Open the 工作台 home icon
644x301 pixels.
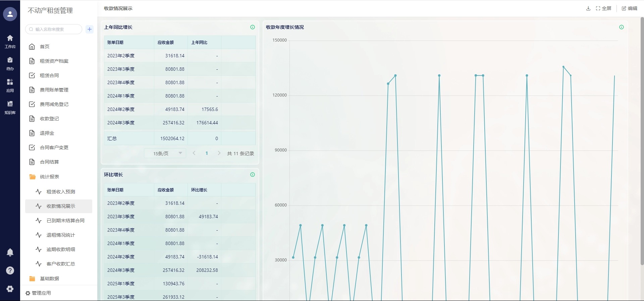tap(10, 41)
